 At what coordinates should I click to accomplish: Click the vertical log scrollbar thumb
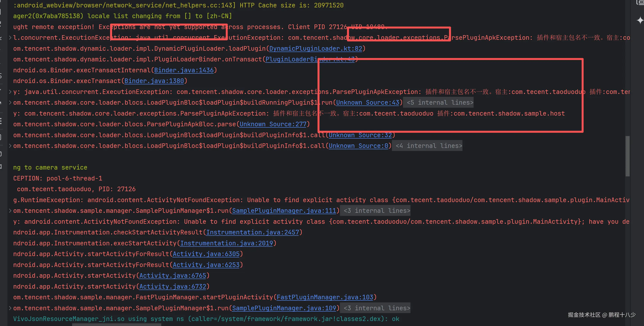point(627,156)
